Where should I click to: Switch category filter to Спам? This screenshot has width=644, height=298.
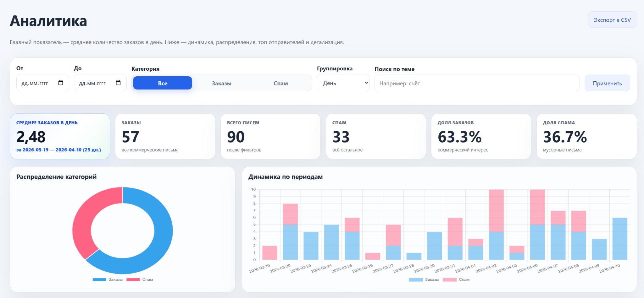(280, 83)
